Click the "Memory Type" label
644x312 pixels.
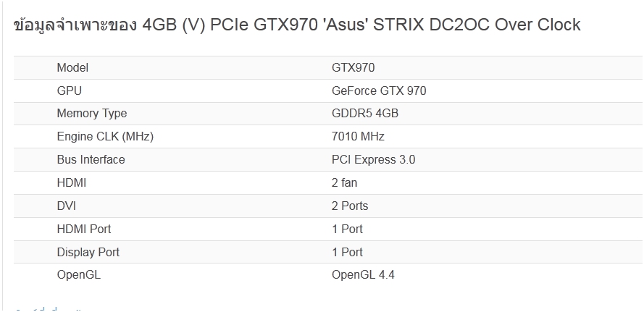coord(92,114)
